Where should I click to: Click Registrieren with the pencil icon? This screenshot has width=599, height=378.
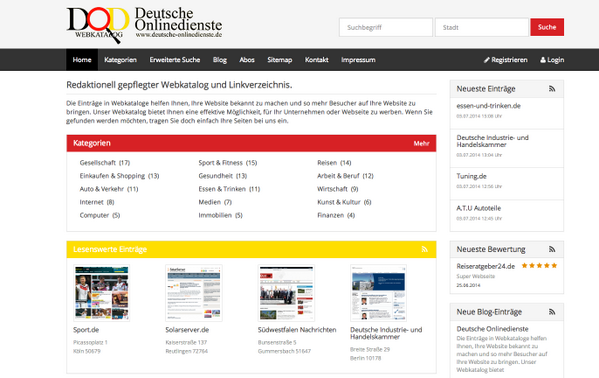[x=505, y=60]
